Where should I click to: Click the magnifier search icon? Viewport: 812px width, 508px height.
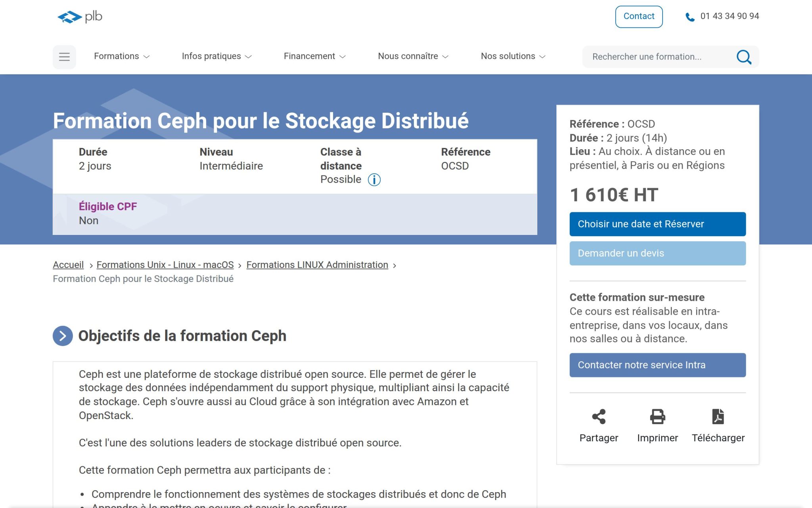pos(744,57)
